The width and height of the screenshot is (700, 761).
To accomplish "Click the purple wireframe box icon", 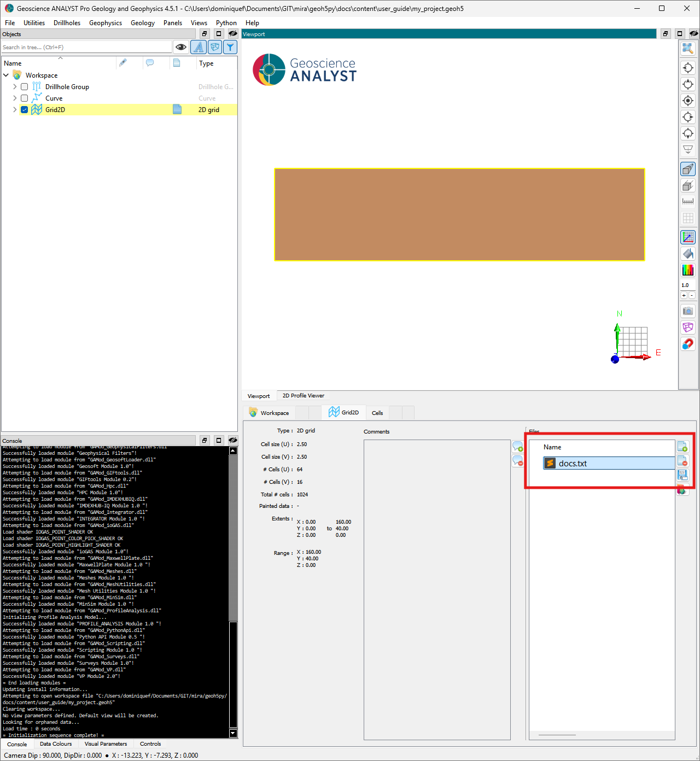I will 688,327.
